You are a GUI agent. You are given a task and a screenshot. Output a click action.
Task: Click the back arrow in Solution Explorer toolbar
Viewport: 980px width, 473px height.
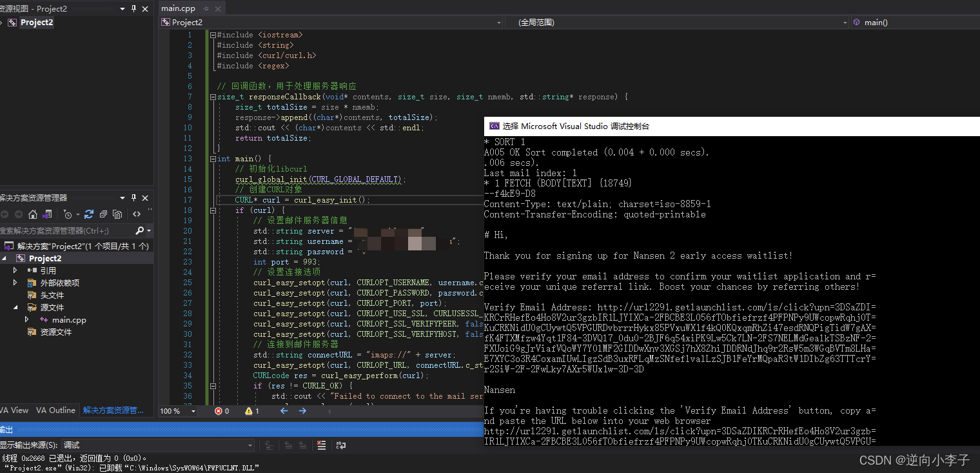tap(5, 214)
